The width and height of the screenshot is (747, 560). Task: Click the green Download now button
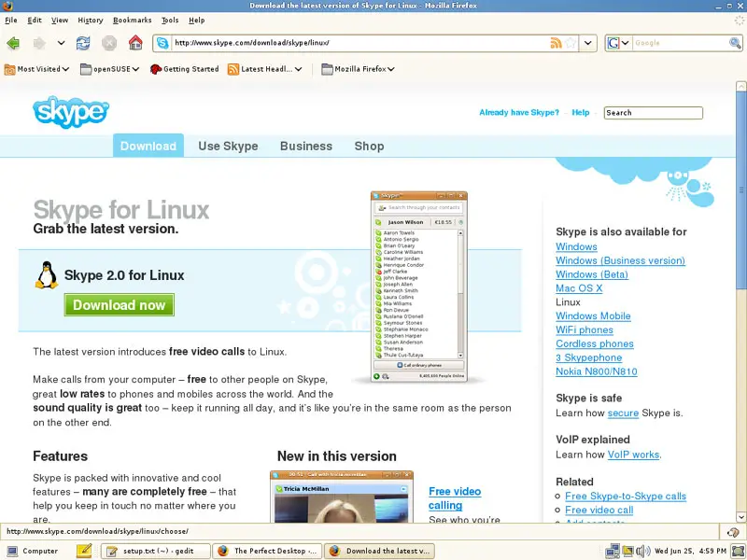click(x=119, y=305)
